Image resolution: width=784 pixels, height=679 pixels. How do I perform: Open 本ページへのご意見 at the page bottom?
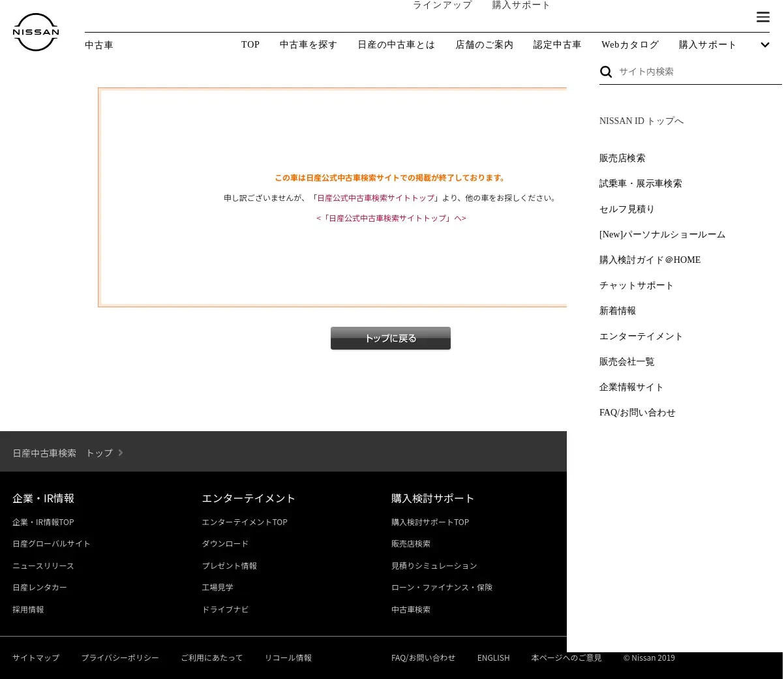tap(566, 658)
